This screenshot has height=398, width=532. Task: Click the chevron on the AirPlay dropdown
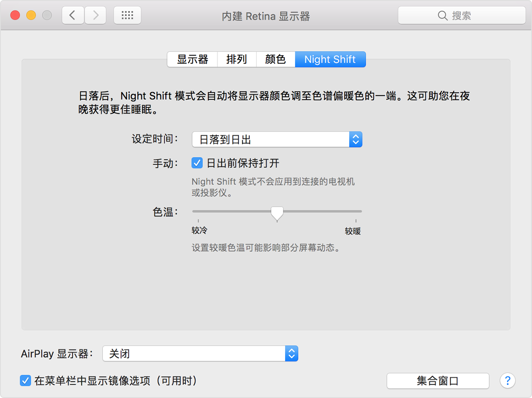(292, 354)
